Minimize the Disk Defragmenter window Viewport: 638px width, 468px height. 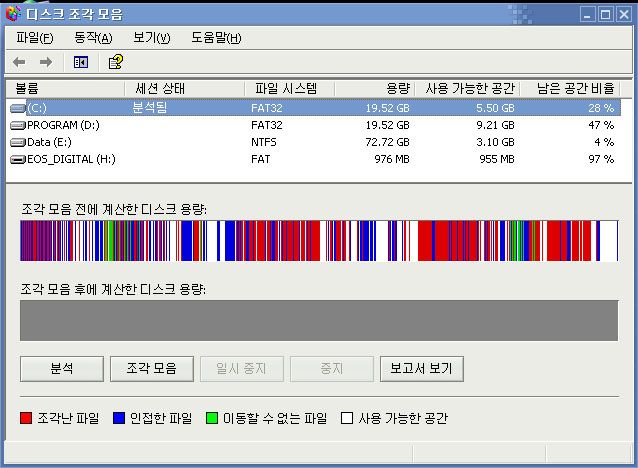point(587,15)
